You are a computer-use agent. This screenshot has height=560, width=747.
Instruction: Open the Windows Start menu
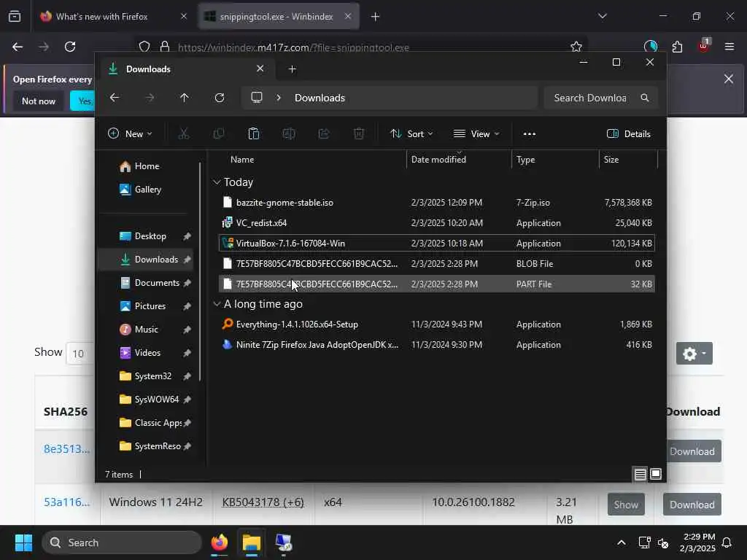point(23,542)
